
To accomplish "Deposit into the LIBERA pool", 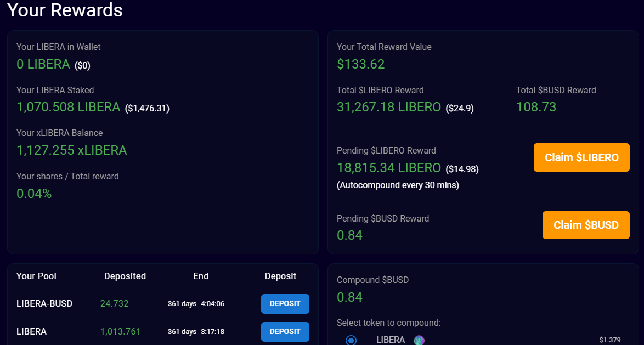I will [x=285, y=331].
